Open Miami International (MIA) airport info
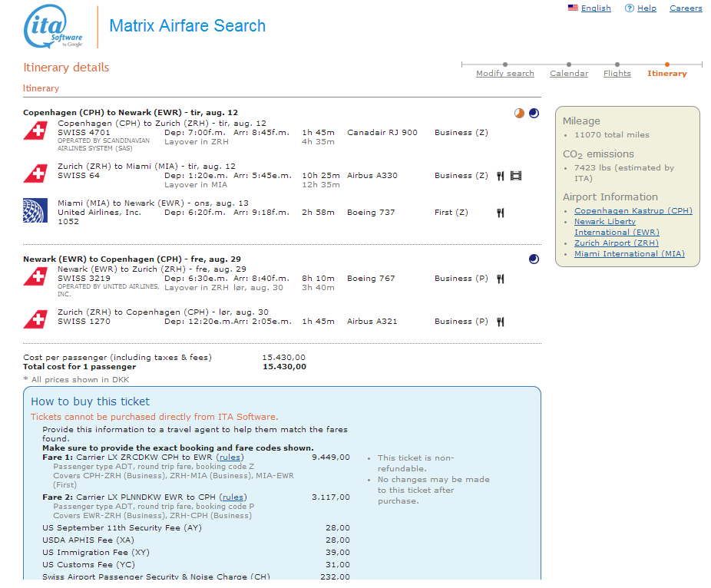This screenshot has width=711, height=588. point(629,254)
